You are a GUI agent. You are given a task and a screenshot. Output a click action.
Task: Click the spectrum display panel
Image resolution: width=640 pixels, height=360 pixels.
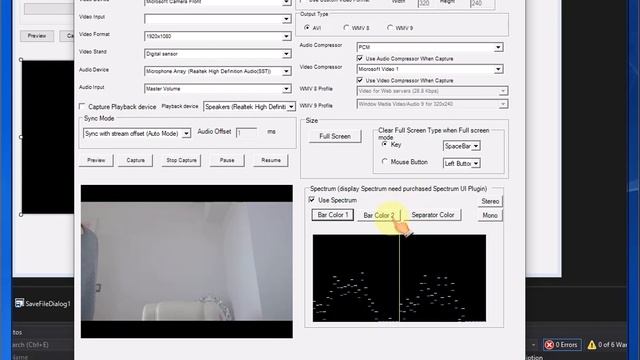tap(399, 278)
